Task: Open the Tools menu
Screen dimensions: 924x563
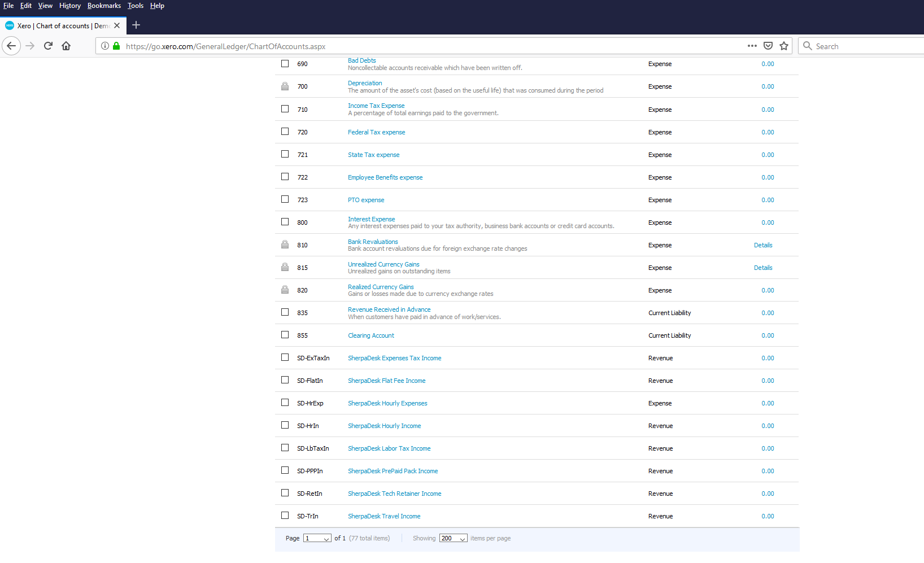Action: (x=135, y=6)
